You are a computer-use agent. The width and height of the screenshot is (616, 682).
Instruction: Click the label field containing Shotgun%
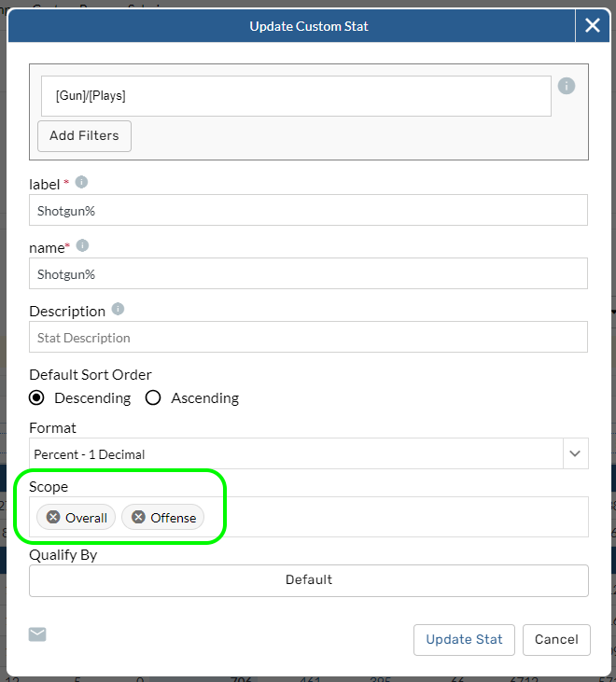click(308, 211)
